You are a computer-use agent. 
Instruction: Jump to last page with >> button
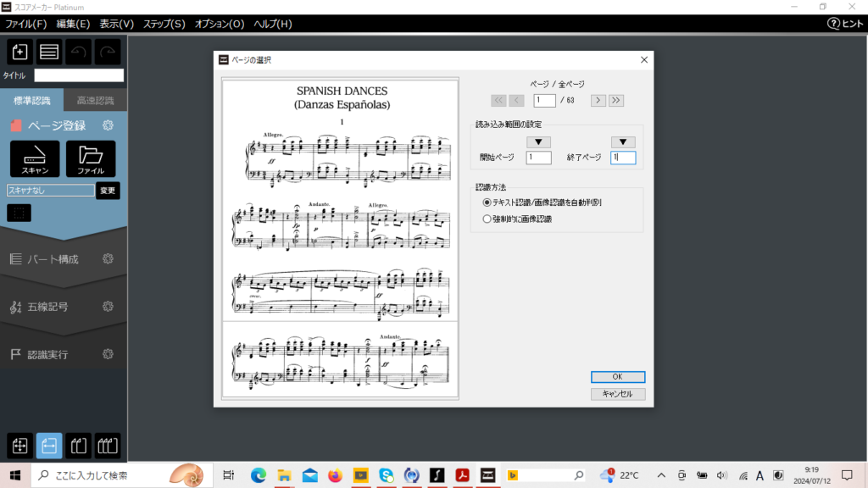616,101
